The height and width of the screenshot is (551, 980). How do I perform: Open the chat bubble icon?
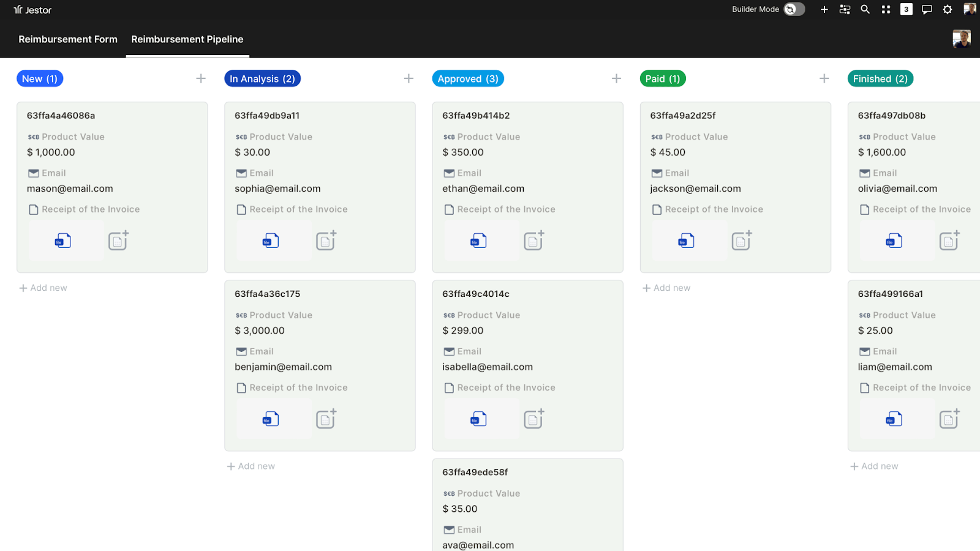927,9
